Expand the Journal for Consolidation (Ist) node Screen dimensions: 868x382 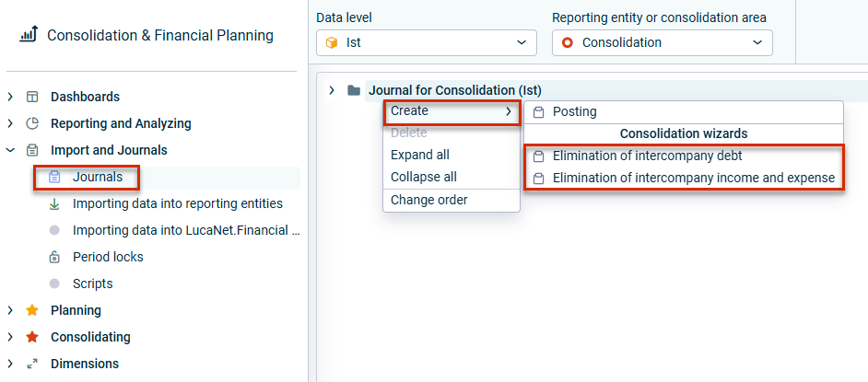(x=332, y=90)
